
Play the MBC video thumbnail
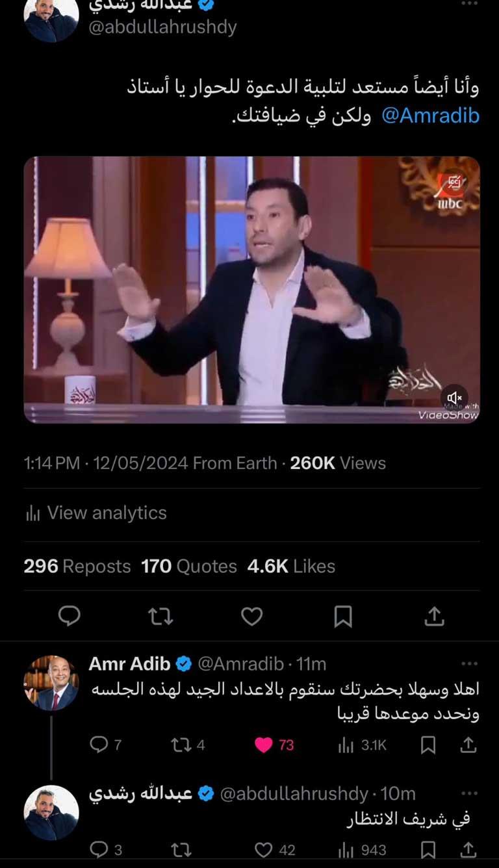252,290
